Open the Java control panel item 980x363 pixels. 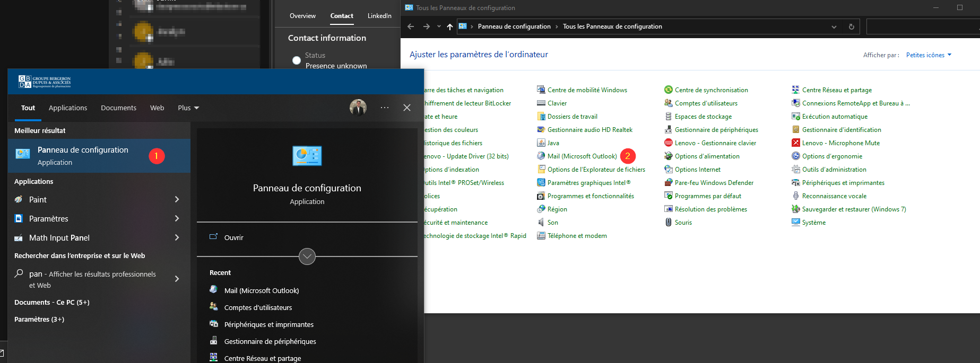[548, 143]
